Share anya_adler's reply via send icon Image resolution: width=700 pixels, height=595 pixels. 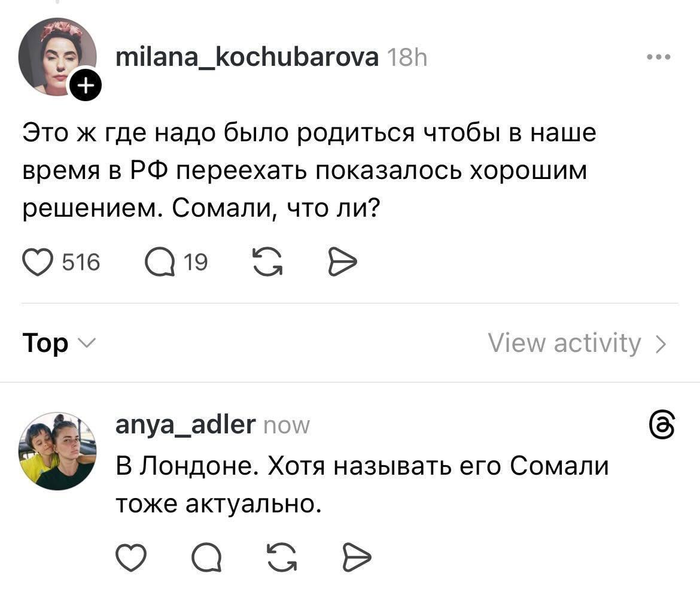(357, 558)
